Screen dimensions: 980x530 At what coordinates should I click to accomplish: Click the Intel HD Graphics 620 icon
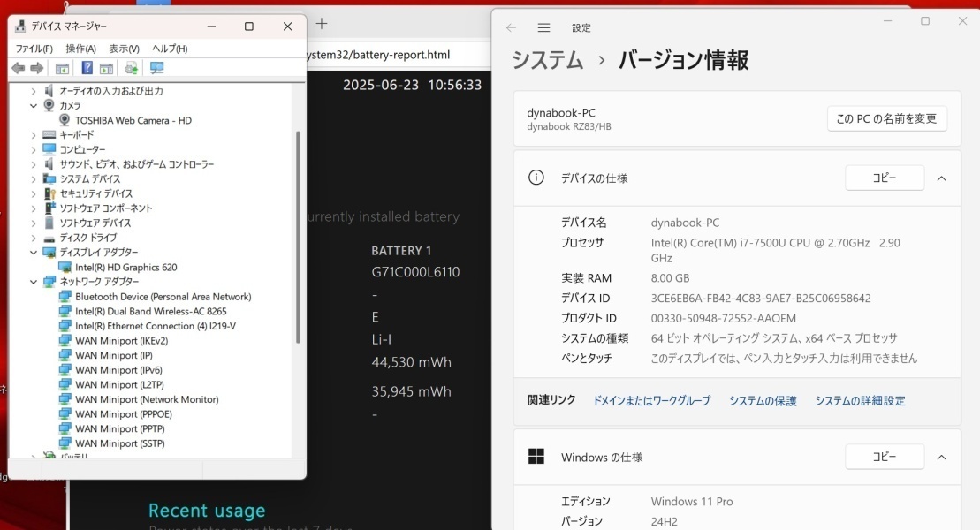pyautogui.click(x=65, y=267)
